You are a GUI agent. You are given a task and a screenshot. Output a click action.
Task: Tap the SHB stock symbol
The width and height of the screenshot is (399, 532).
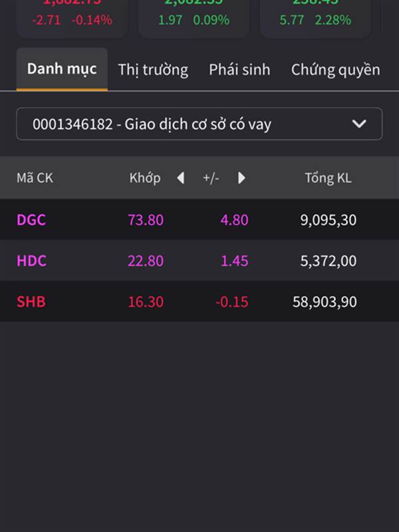(31, 302)
